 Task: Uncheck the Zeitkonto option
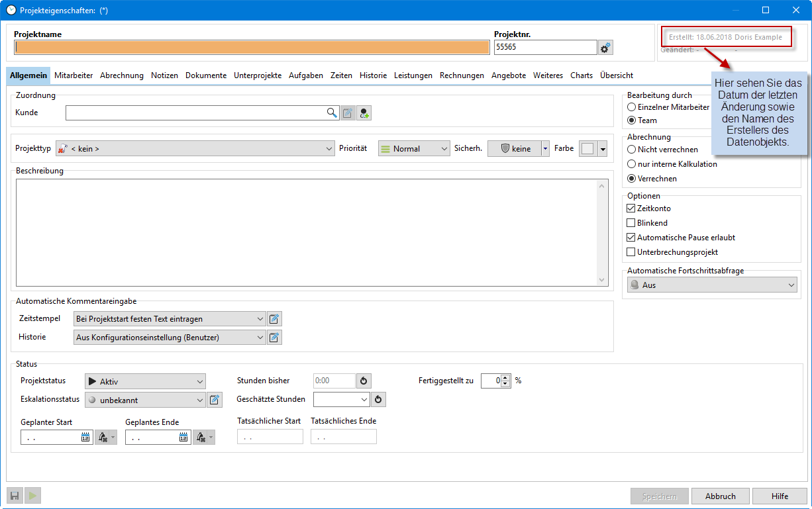631,208
